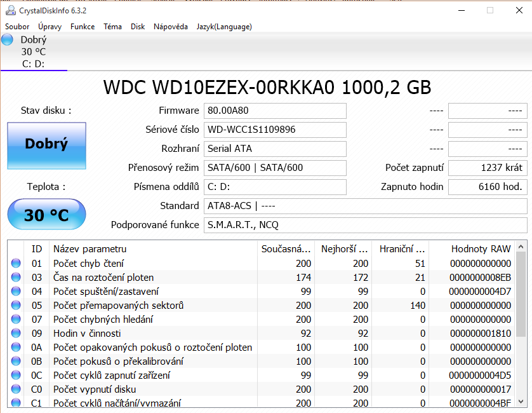Viewport: 532px width, 413px height.
Task: Select the row Hodin v činnosti
Action: pos(261,333)
